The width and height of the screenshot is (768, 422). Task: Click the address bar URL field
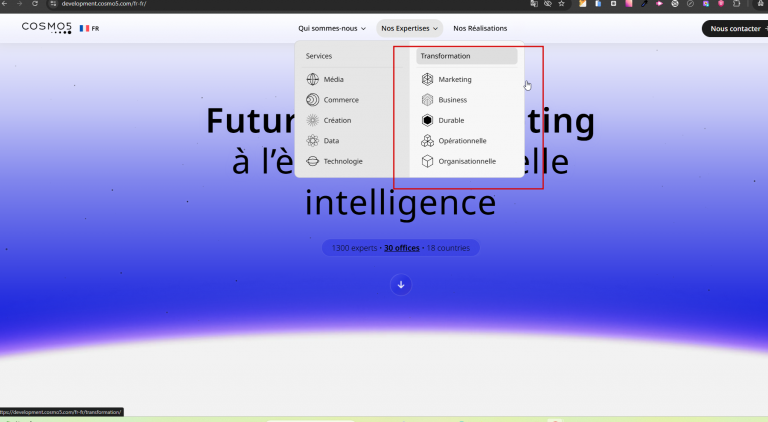click(x=289, y=3)
